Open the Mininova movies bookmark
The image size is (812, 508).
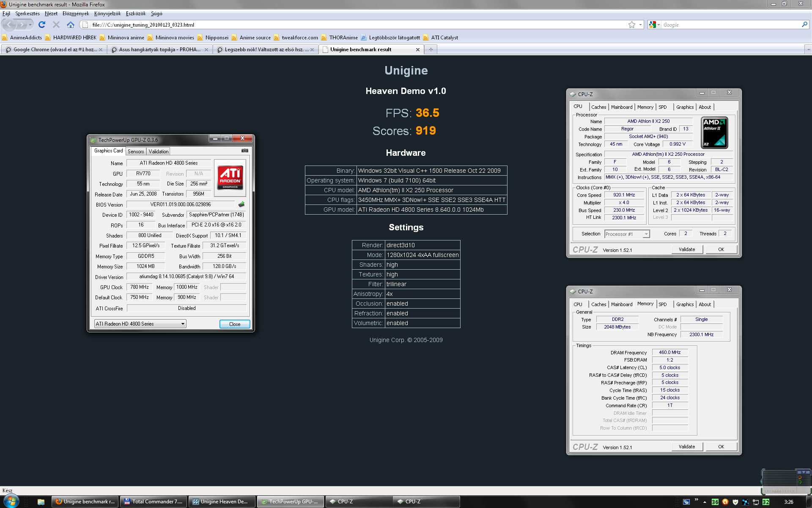click(x=171, y=37)
